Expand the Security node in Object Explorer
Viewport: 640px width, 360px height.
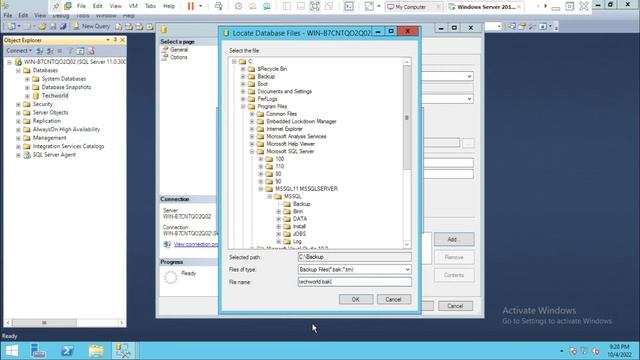point(18,104)
